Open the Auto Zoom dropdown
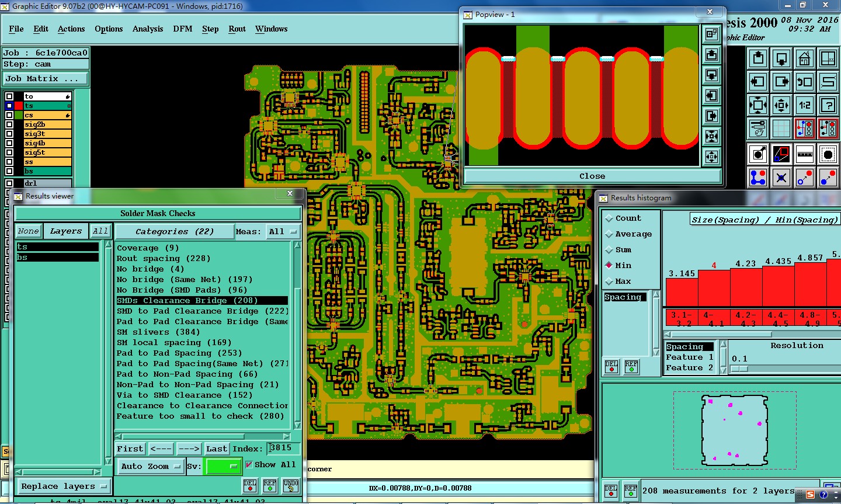 pos(151,466)
